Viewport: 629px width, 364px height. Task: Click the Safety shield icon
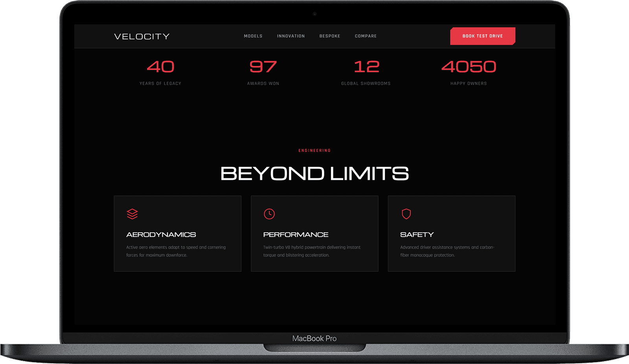tap(406, 214)
